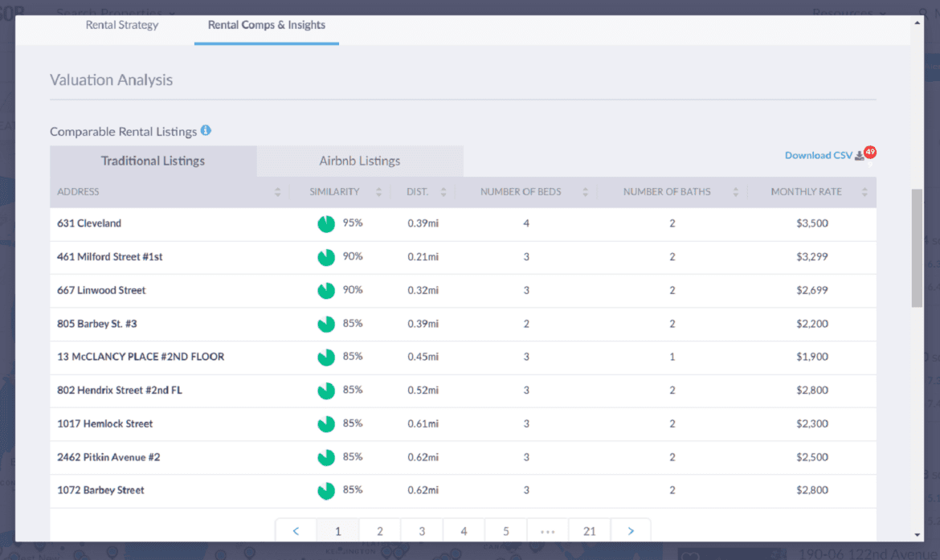Sort listings by Monthly Rate column
The image size is (940, 560).
click(x=864, y=193)
